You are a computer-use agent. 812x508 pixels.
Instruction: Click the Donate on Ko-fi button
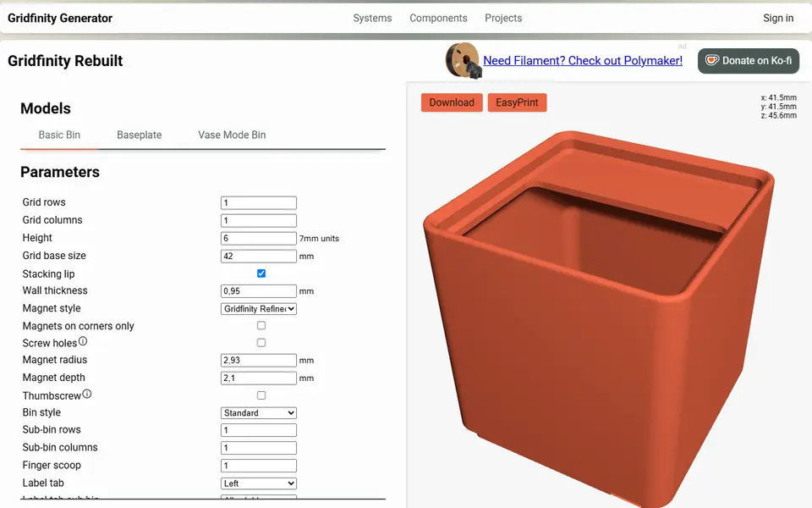point(749,61)
